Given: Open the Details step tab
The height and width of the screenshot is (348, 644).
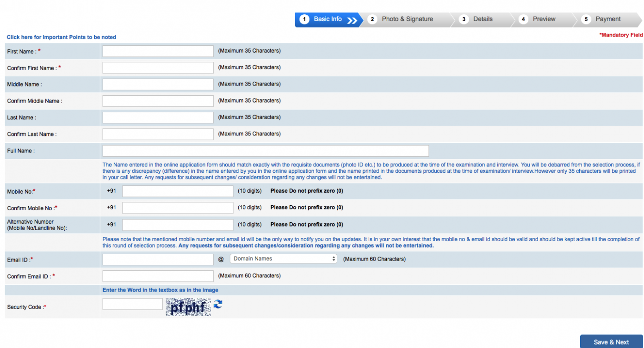Looking at the screenshot, I should click(x=483, y=19).
